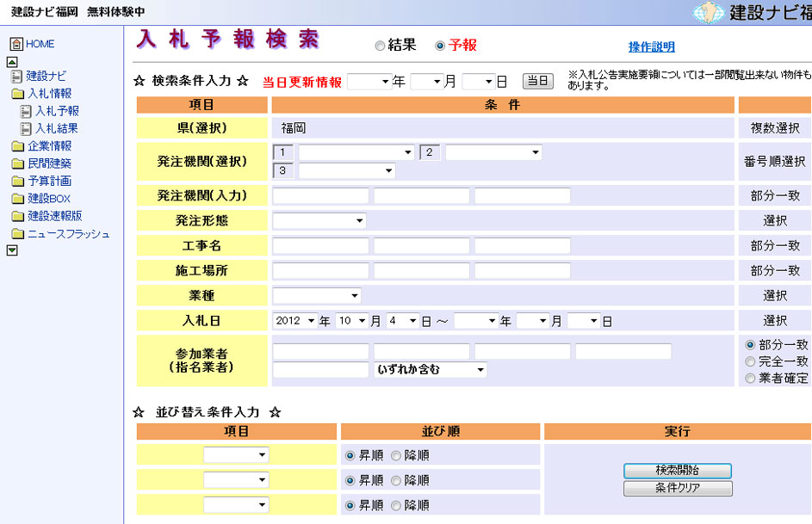Click the folder icon beside 建設BOX
812x524 pixels.
click(x=18, y=199)
